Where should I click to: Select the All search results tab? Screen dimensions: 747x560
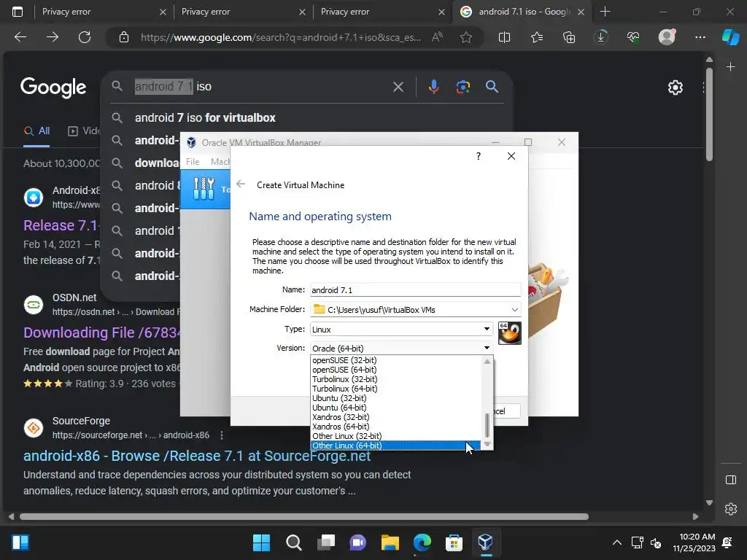pyautogui.click(x=36, y=131)
